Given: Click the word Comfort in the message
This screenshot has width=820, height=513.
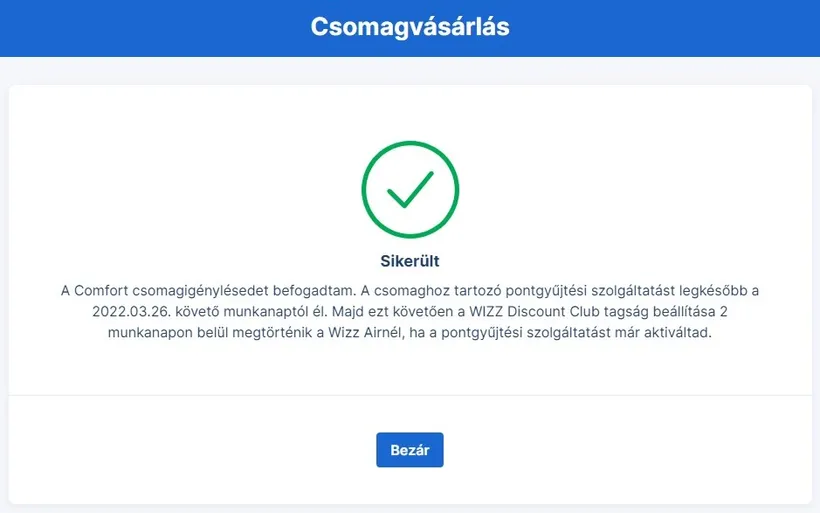Looking at the screenshot, I should point(104,290).
